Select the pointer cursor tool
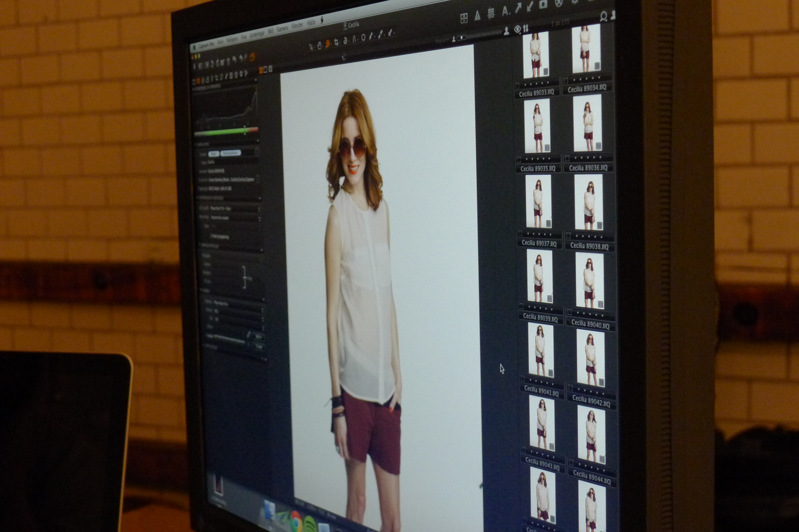Screen dimensions: 799x532 311,47
